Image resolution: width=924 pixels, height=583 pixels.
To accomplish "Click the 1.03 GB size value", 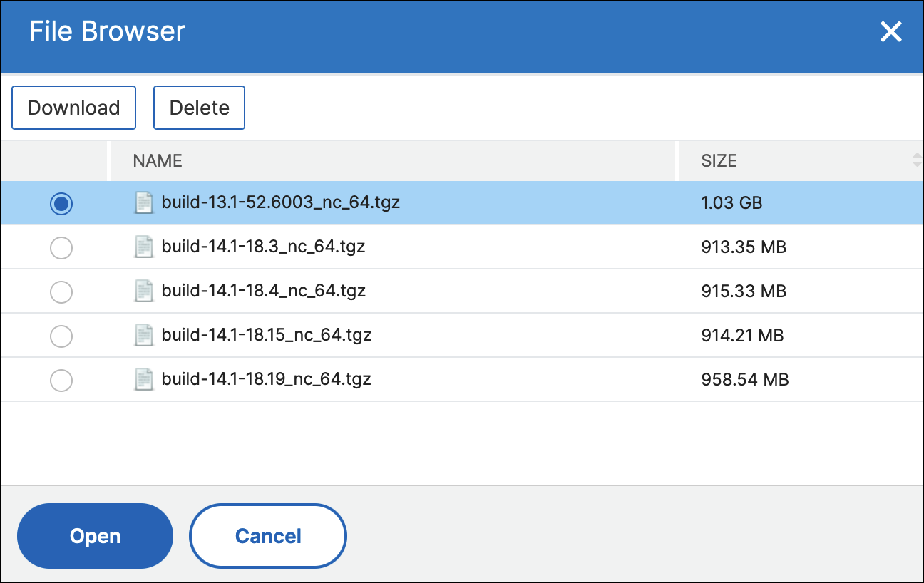I will [731, 203].
